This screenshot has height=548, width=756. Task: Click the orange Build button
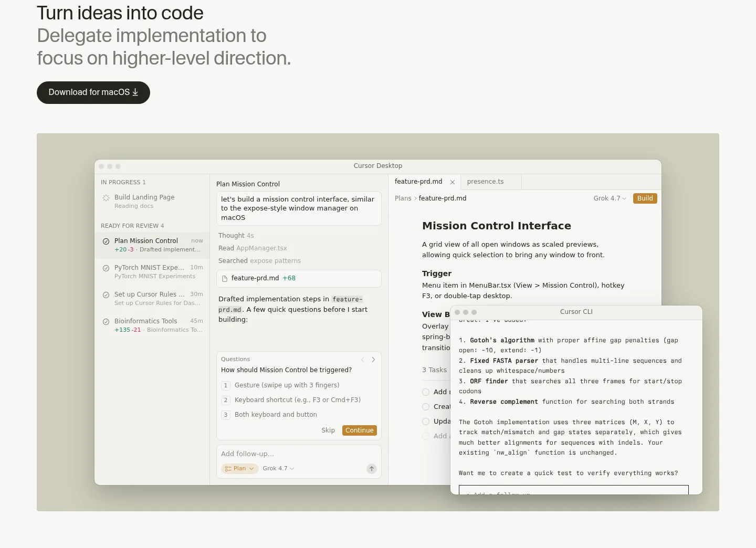point(645,198)
